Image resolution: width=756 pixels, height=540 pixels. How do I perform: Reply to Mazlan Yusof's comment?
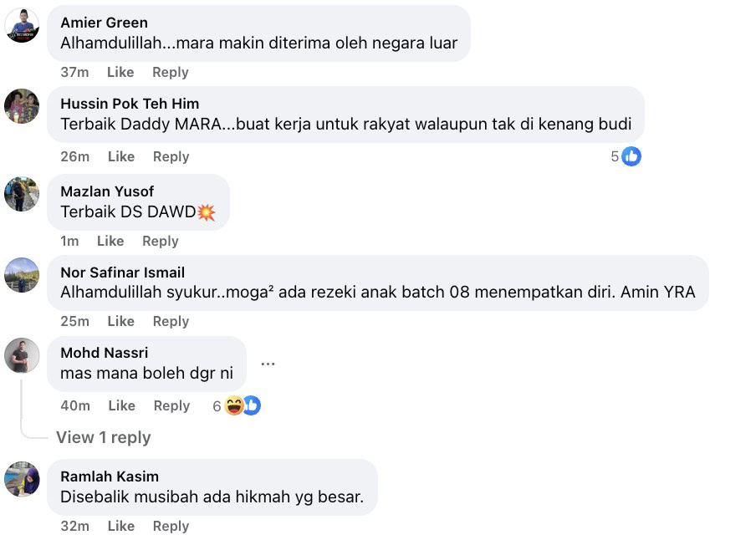[160, 241]
